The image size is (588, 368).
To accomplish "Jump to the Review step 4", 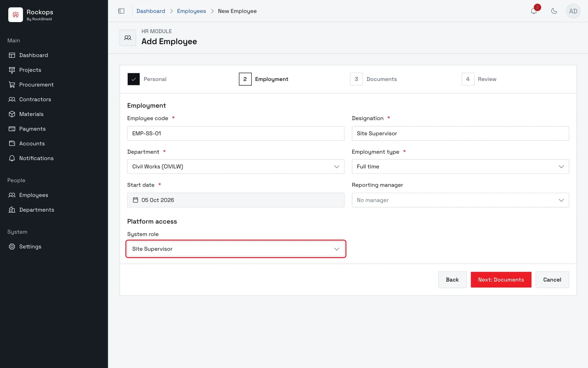I will (x=479, y=79).
